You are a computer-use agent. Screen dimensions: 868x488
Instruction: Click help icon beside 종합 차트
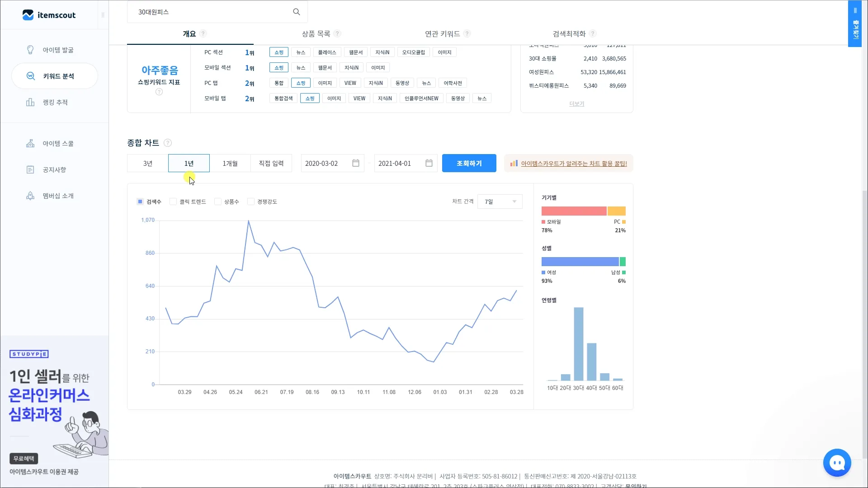[168, 143]
